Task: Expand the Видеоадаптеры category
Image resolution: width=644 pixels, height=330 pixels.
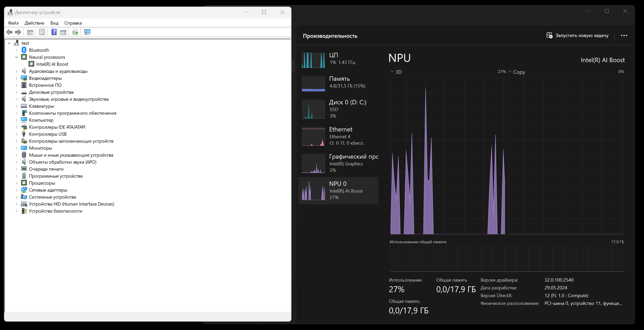Action: point(17,78)
